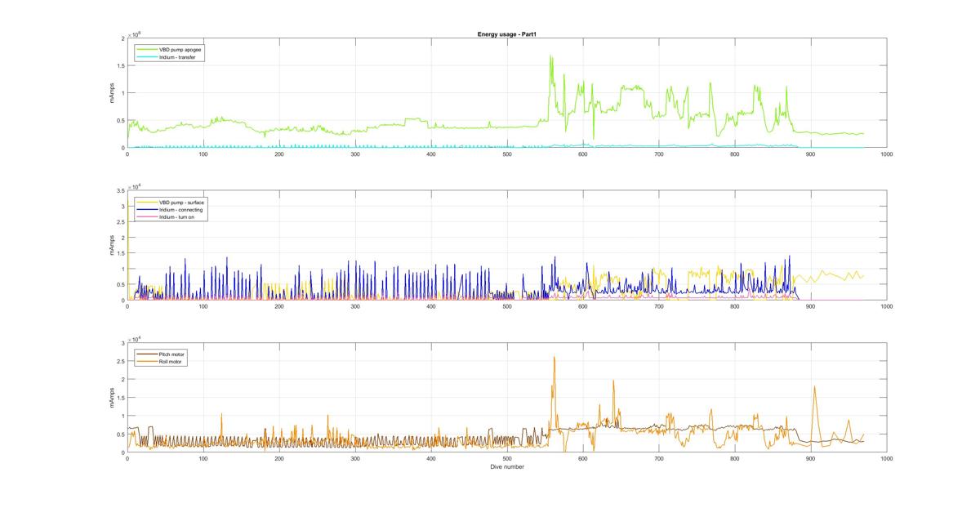This screenshot has width=980, height=508.
Task: Click the 'mAmps' y-axis label of middle plot
Action: (112, 245)
